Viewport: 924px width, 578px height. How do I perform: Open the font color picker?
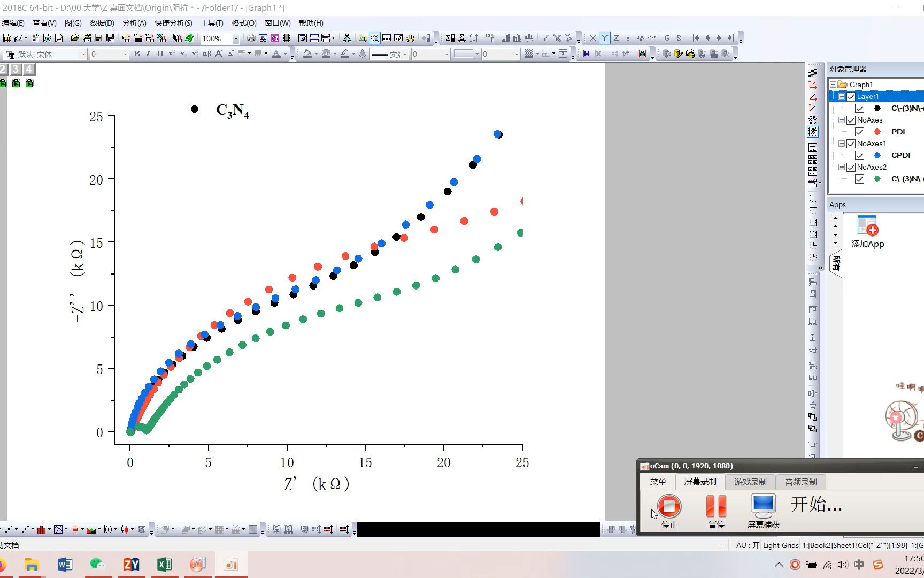(276, 54)
